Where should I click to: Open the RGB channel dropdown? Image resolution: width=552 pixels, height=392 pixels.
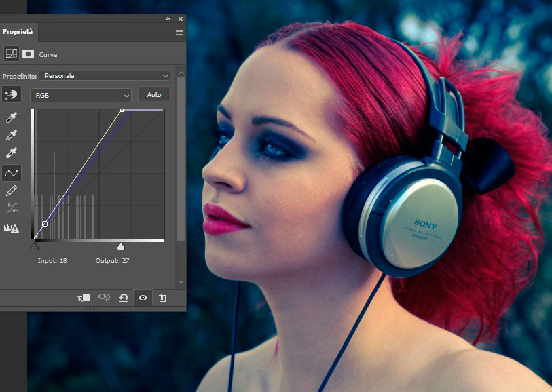click(x=81, y=95)
